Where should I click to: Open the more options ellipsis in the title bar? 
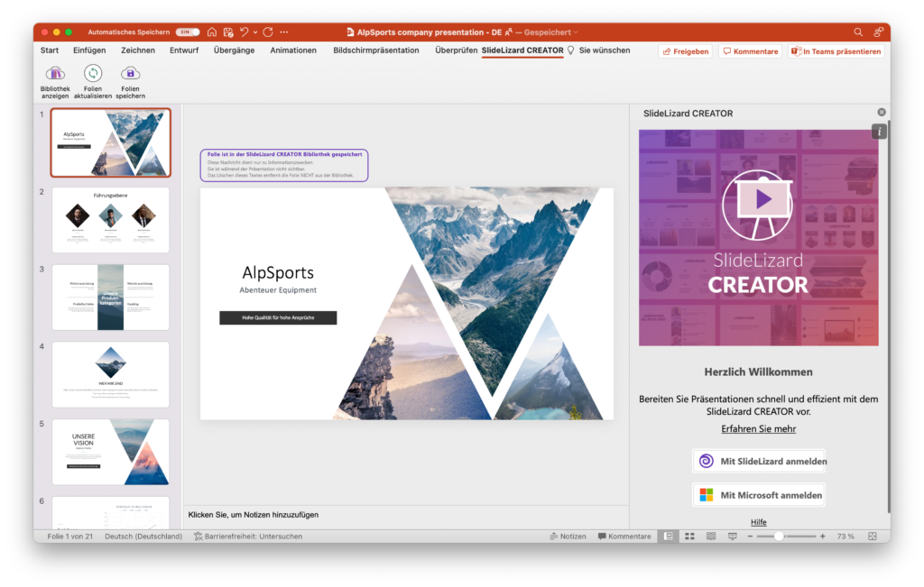[284, 32]
